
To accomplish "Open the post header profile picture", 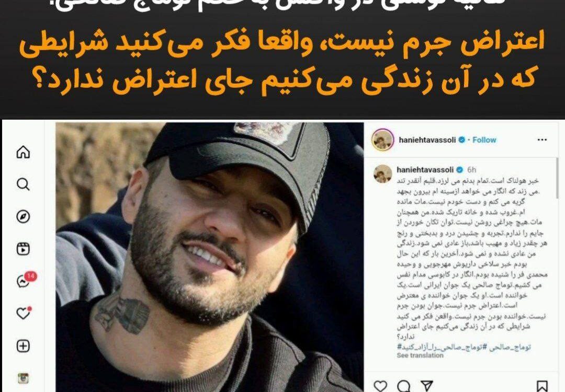I will point(382,140).
